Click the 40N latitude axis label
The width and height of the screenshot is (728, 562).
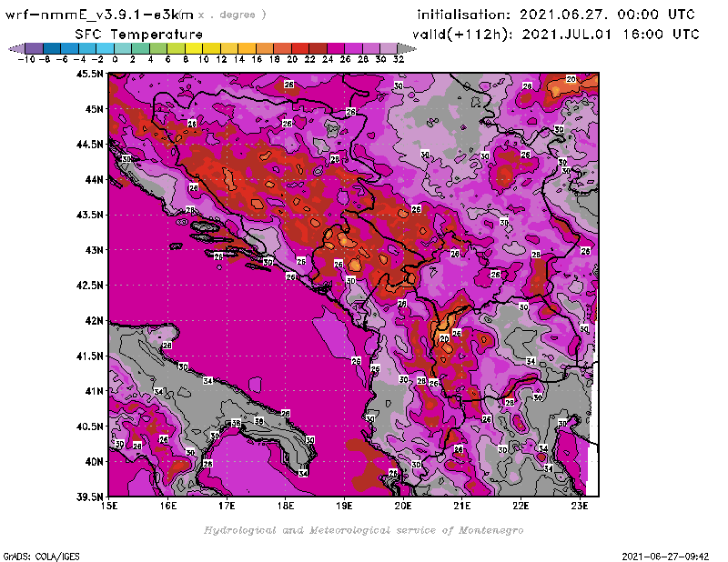94,462
